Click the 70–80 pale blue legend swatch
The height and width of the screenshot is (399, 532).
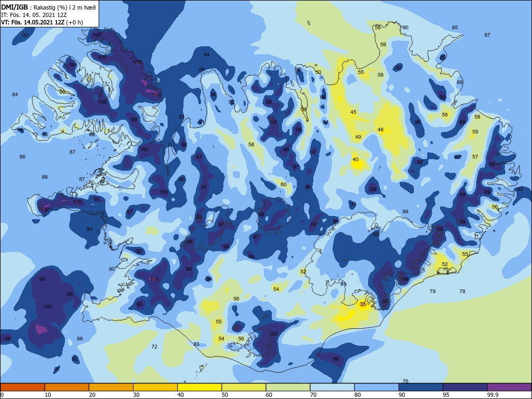(x=332, y=387)
